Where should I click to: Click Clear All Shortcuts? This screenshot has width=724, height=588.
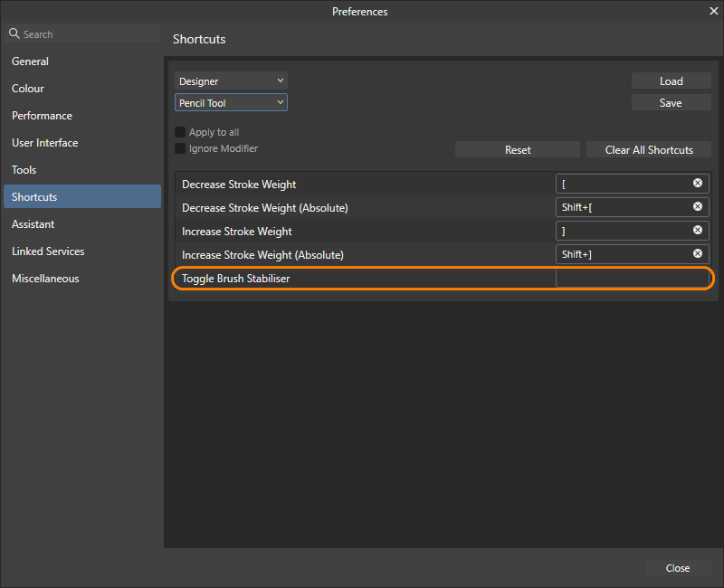tap(648, 148)
